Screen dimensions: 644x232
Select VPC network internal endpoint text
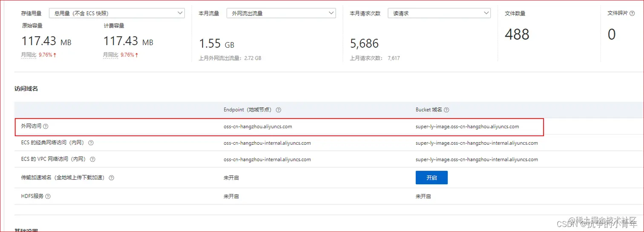pyautogui.click(x=267, y=160)
